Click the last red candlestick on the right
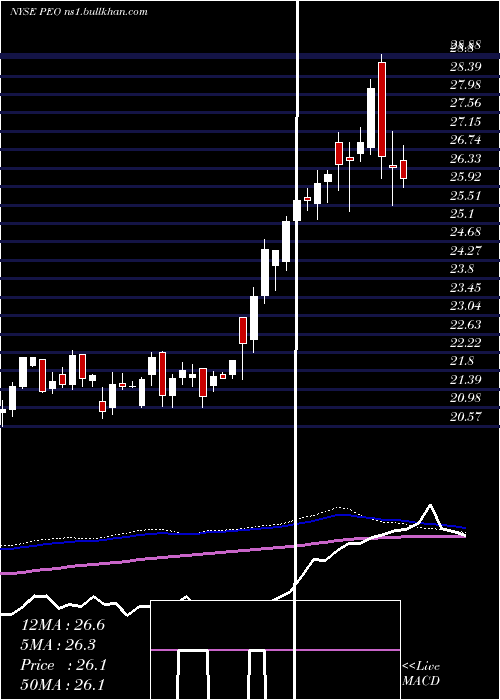 click(404, 169)
